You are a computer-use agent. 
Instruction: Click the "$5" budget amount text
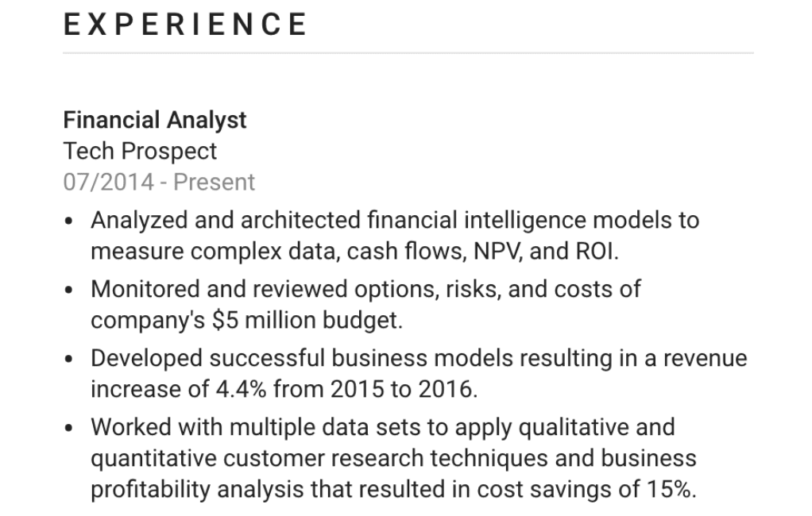pos(223,321)
